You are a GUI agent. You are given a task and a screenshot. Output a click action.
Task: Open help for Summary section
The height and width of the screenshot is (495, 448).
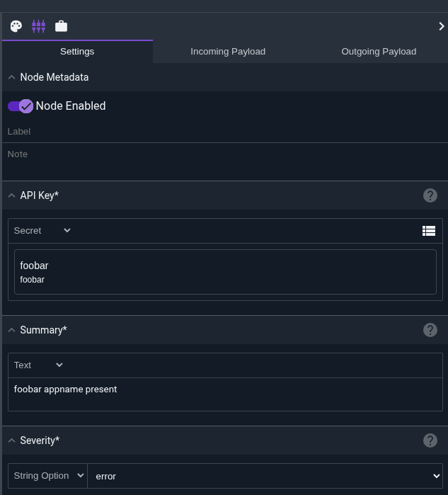pos(430,330)
